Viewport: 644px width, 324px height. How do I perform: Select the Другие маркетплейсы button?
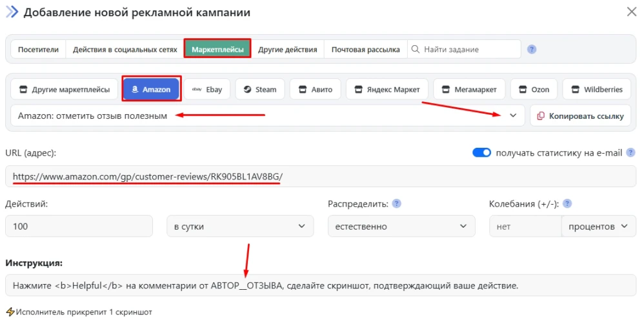point(65,89)
